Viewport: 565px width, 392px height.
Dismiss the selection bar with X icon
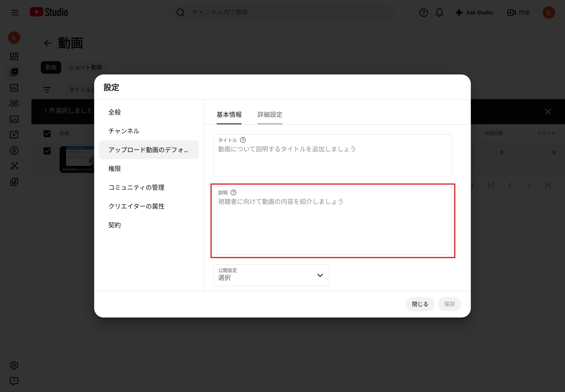(548, 112)
